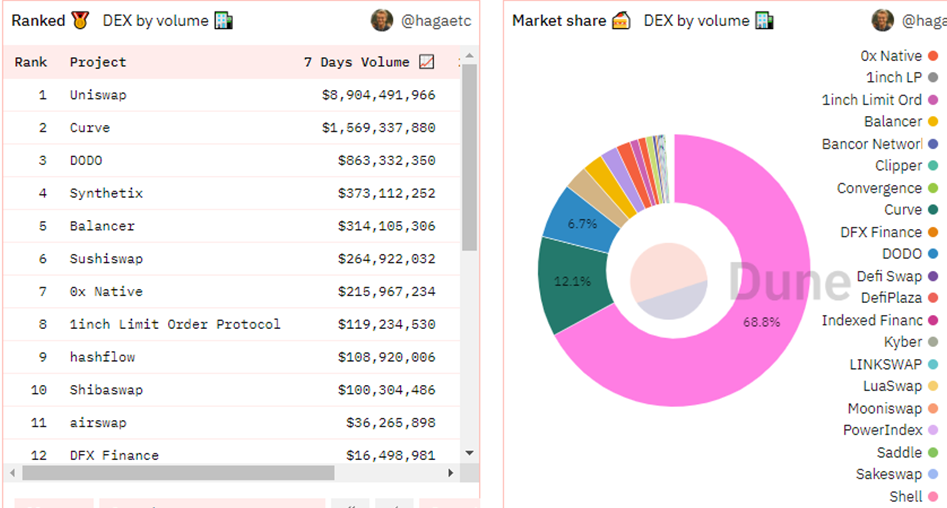Toggle the Saddle legend entry
This screenshot has width=947, height=508.
point(907,453)
